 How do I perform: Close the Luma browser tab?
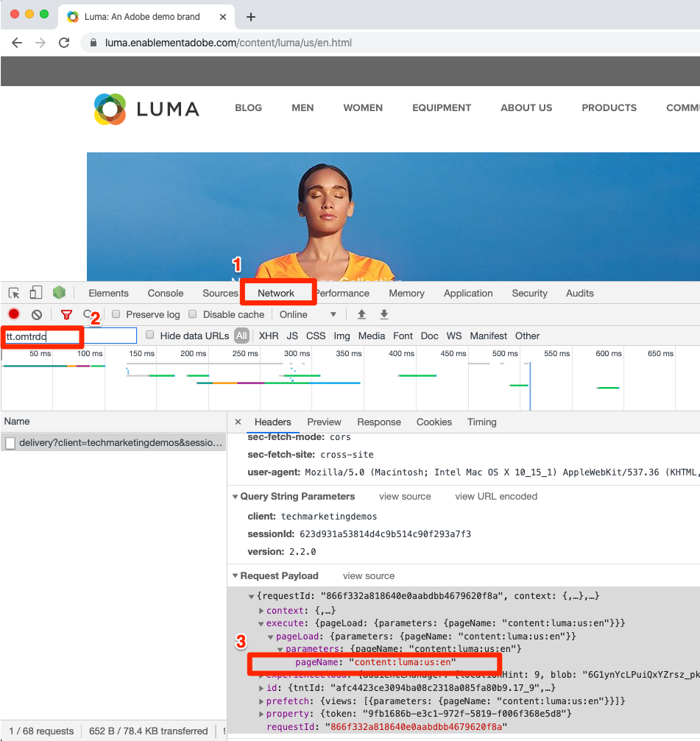point(223,17)
